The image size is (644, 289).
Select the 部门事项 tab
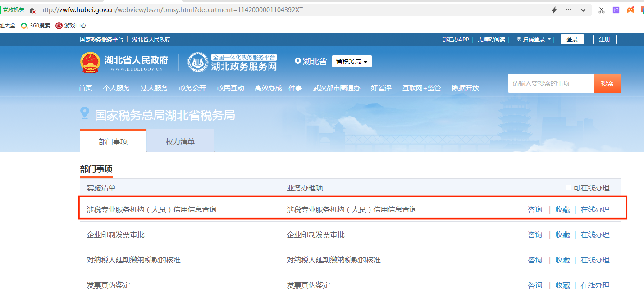click(x=113, y=141)
